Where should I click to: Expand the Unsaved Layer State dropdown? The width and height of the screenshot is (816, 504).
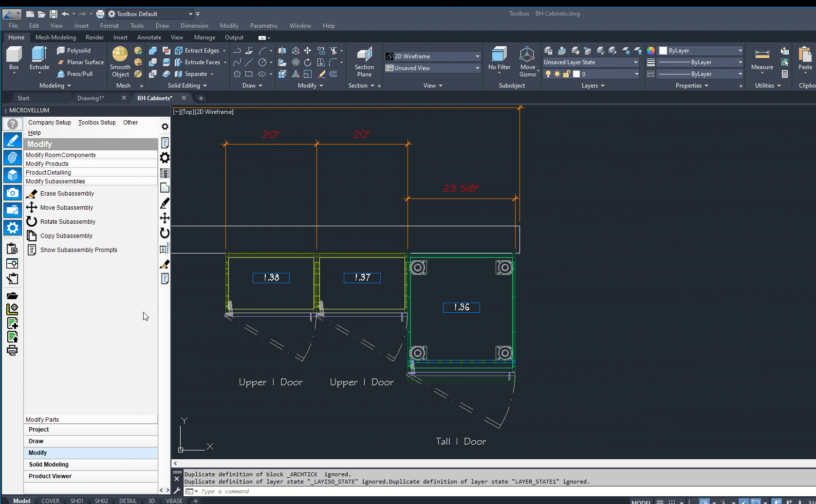click(590, 62)
